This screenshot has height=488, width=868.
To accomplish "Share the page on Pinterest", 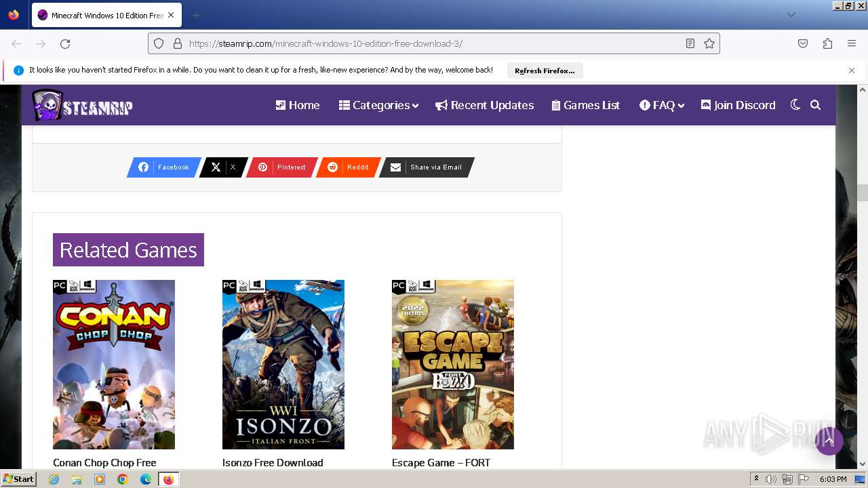I will (281, 167).
